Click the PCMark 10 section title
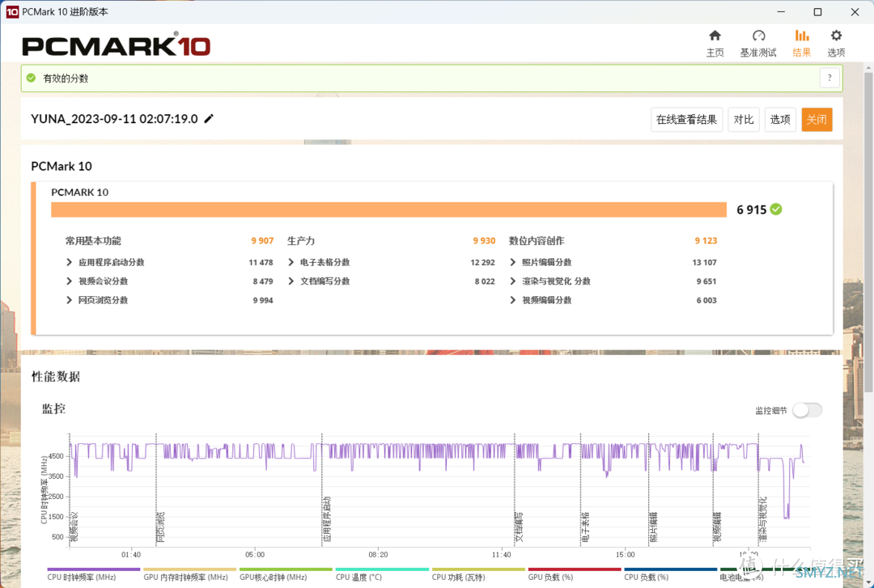Screen dimensions: 874x588 click(x=62, y=166)
